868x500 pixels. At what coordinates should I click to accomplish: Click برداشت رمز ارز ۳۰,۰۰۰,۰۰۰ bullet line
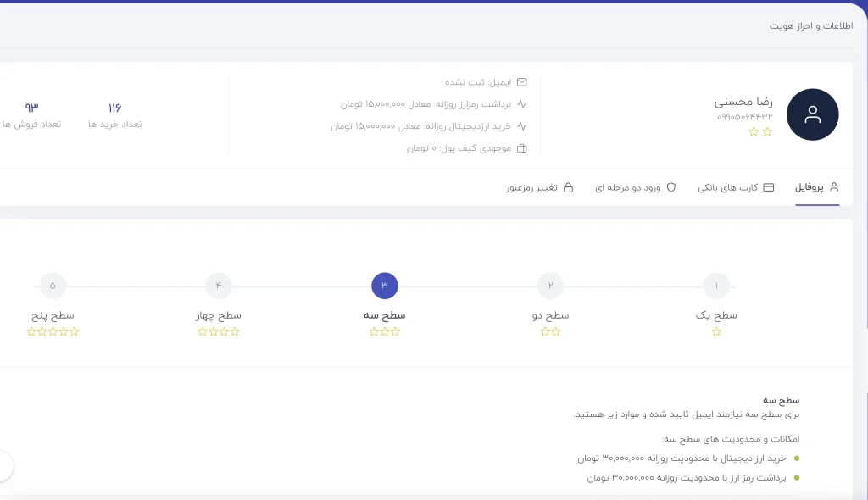(x=687, y=477)
